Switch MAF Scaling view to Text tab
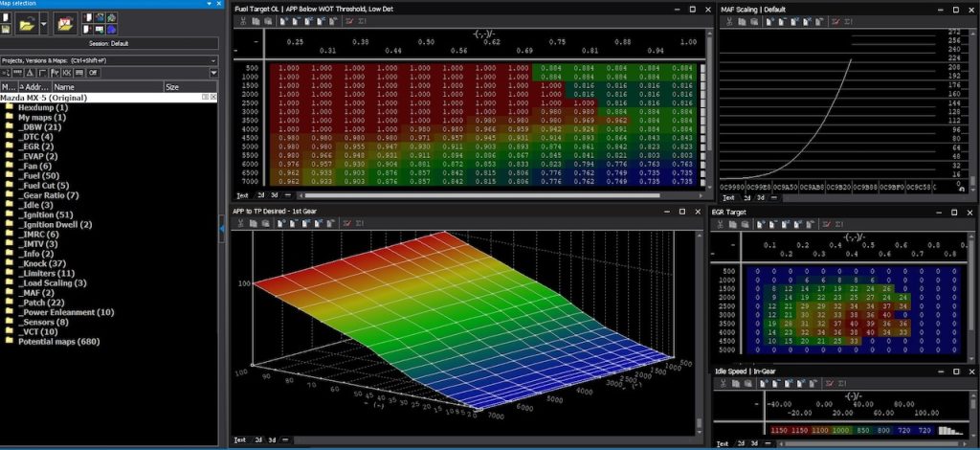 coord(729,197)
